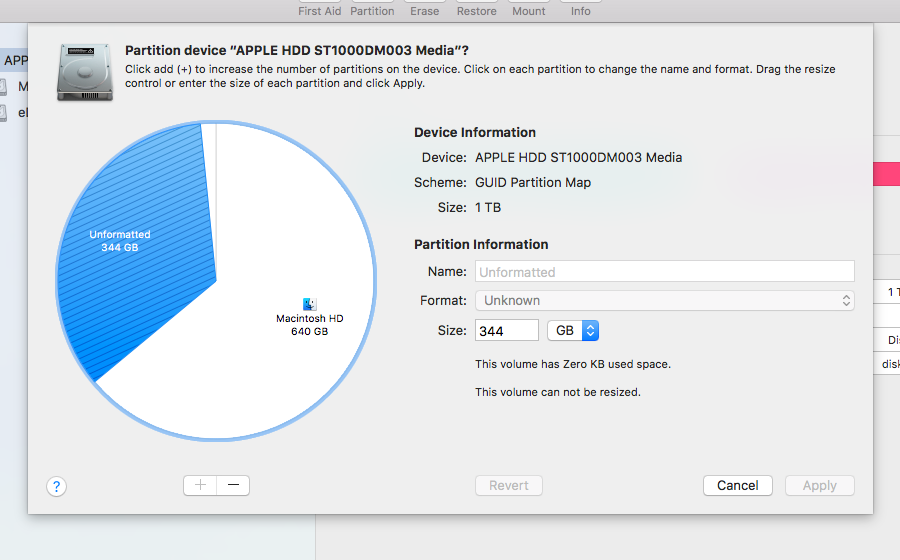Screen dimensions: 900x560
Task: Click the help question mark button
Action: tap(56, 487)
